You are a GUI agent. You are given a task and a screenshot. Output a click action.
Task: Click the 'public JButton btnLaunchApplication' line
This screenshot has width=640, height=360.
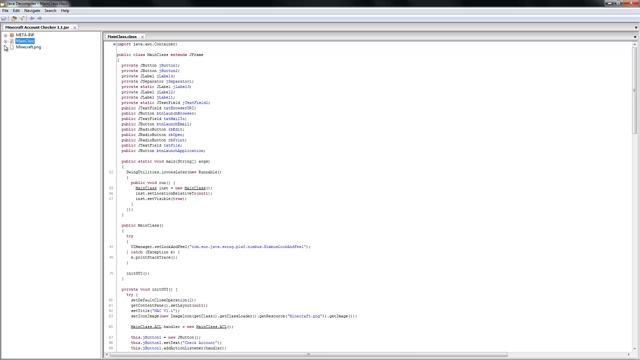[x=163, y=151]
